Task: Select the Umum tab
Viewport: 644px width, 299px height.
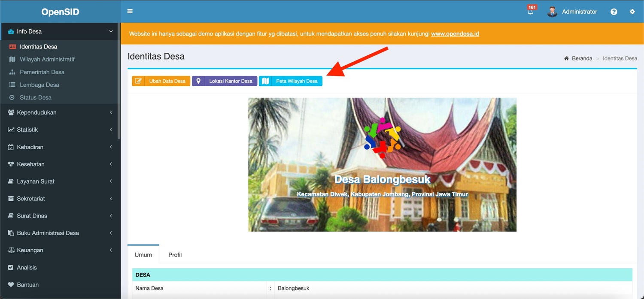Action: [143, 255]
